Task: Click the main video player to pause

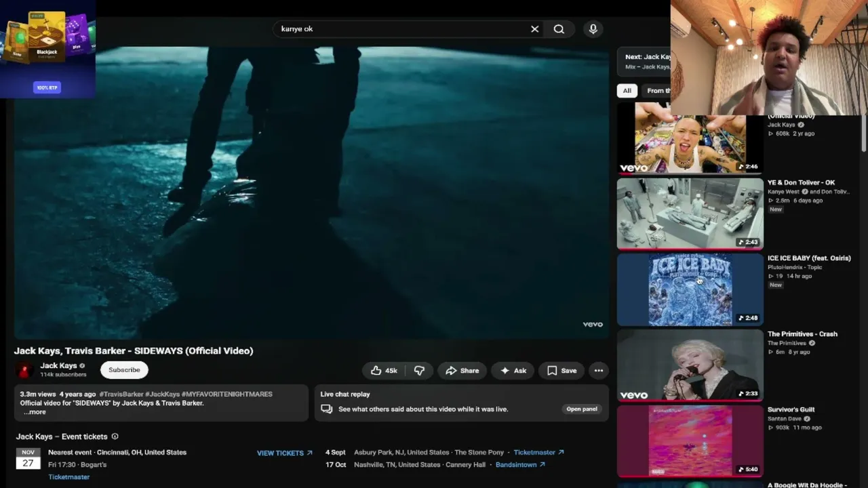Action: (x=311, y=192)
